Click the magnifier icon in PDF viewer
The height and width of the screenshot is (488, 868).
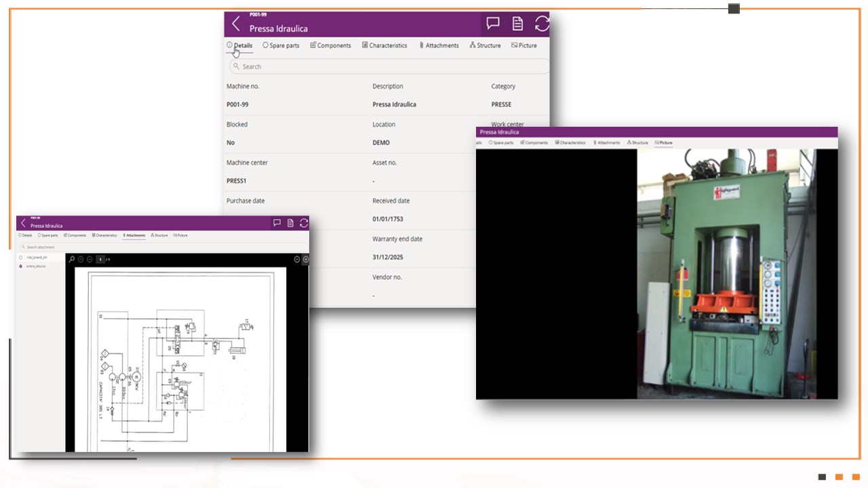pyautogui.click(x=72, y=260)
